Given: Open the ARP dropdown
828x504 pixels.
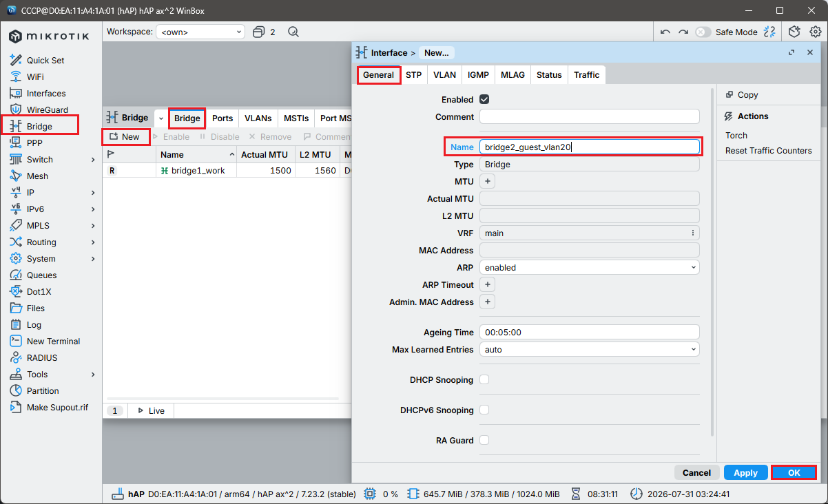Looking at the screenshot, I should (x=589, y=267).
